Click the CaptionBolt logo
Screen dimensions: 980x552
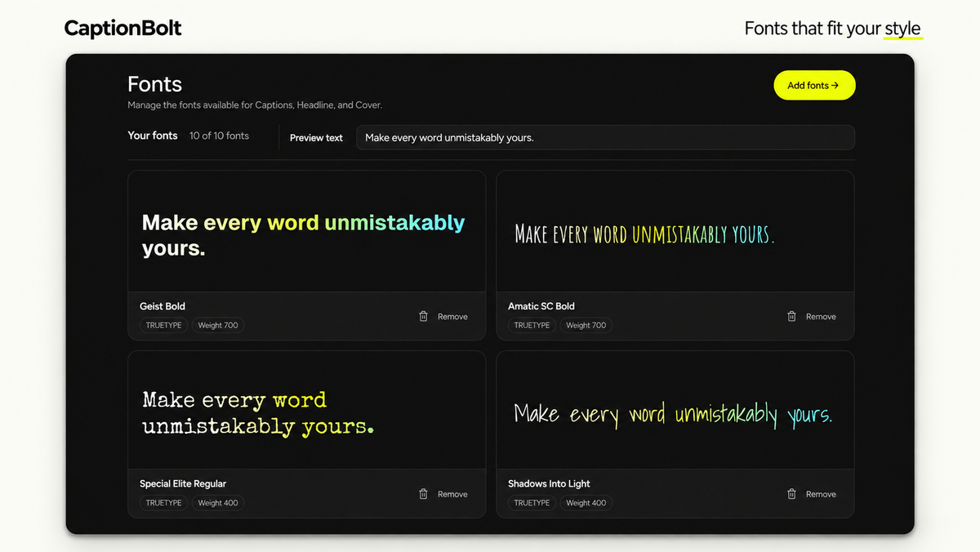[123, 29]
